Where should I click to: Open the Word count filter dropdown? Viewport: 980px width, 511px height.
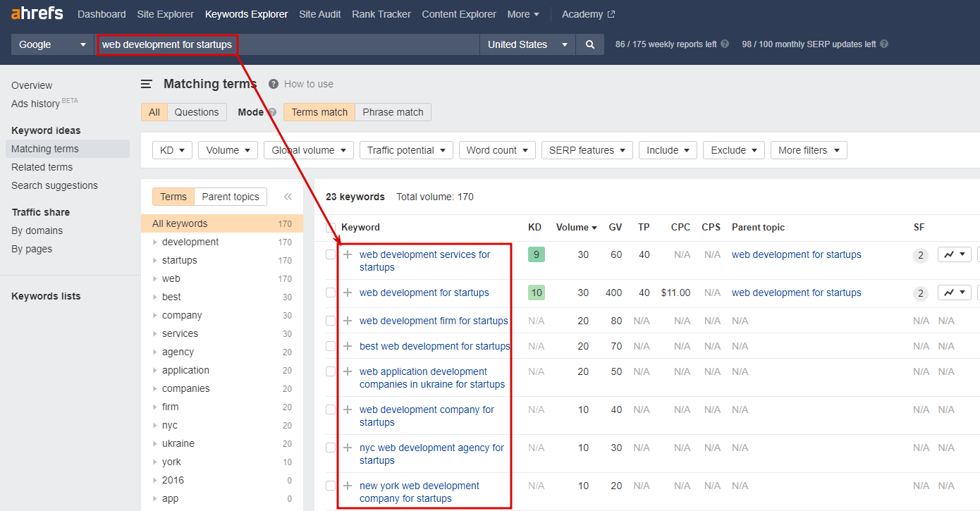(x=497, y=150)
